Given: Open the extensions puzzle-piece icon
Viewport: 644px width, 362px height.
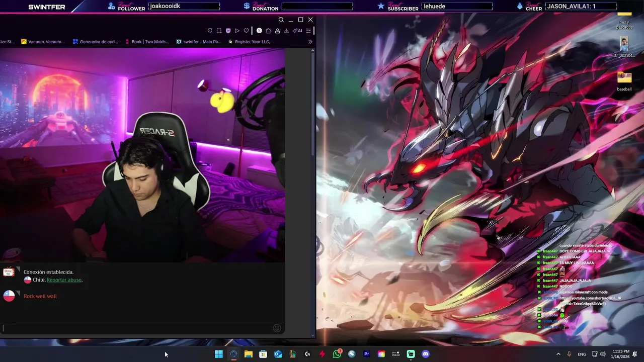Looking at the screenshot, I should [268, 31].
